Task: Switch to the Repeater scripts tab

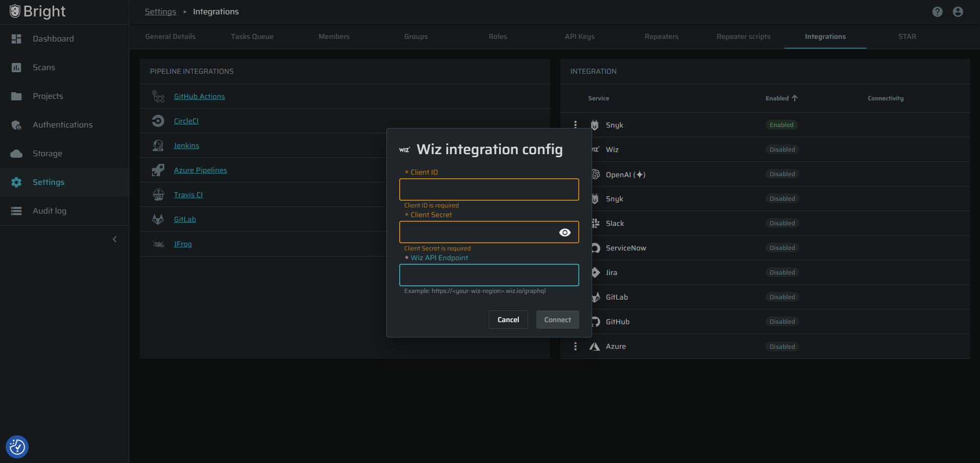Action: (x=744, y=36)
